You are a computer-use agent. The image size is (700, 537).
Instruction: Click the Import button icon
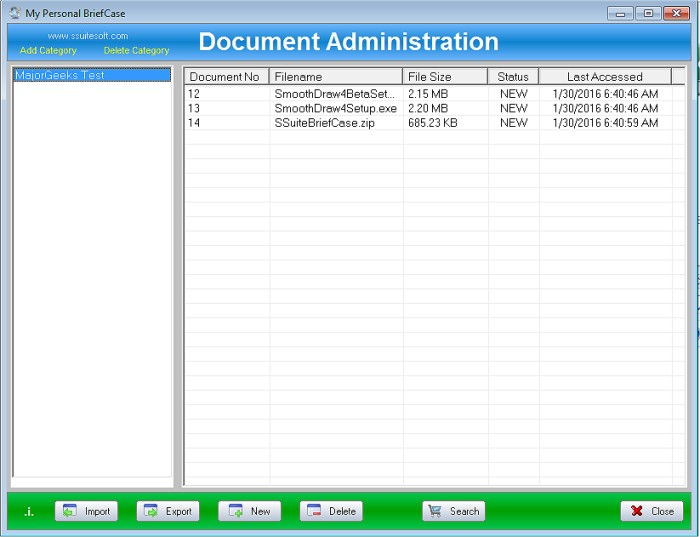70,511
